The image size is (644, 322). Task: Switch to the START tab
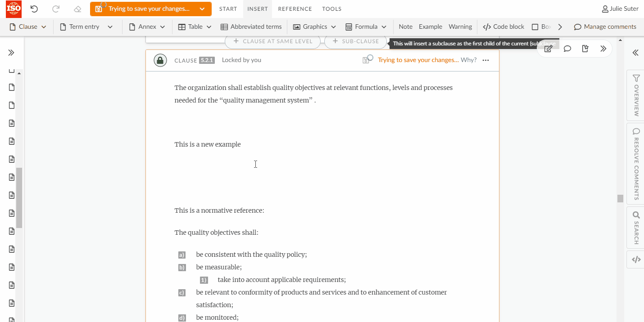[228, 9]
